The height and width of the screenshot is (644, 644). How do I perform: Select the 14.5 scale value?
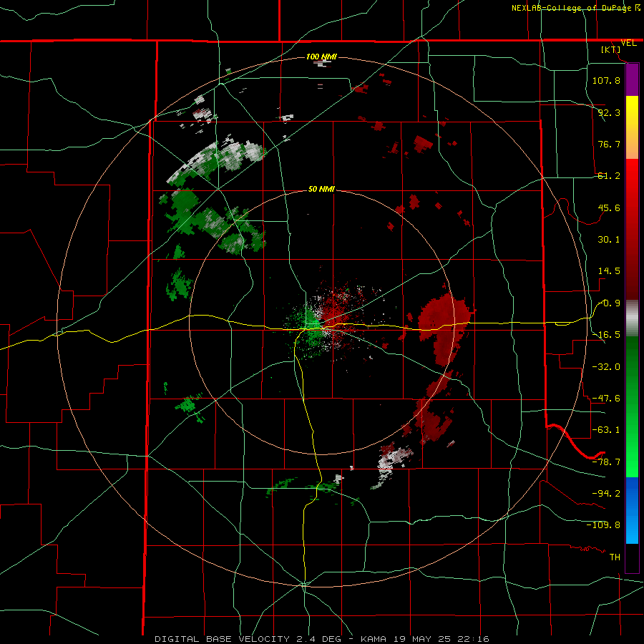coord(609,271)
